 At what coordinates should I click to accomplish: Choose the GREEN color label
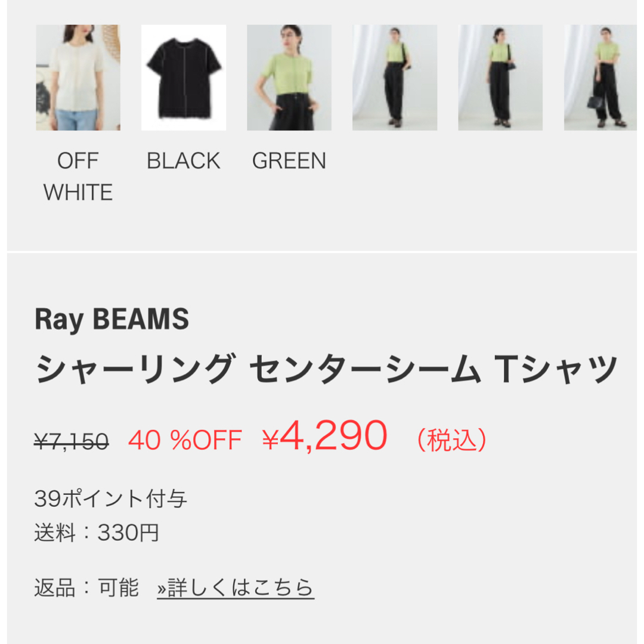click(289, 160)
